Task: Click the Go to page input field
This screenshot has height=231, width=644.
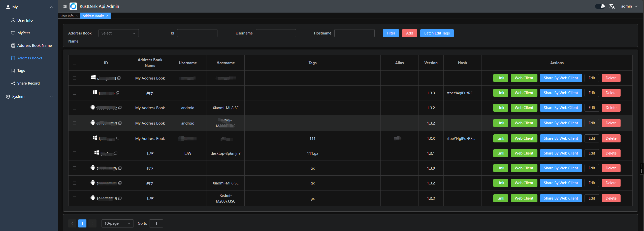Action: pos(156,223)
